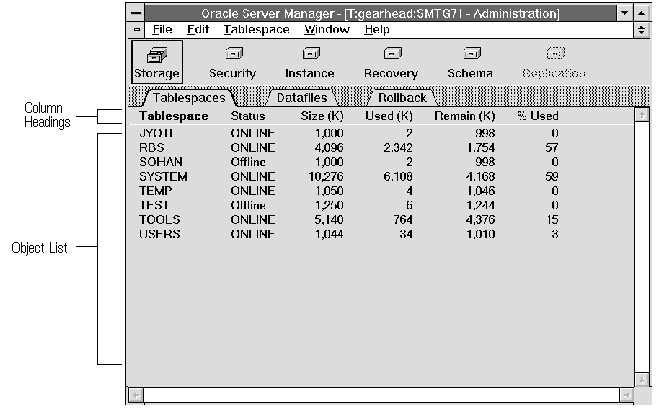This screenshot has height=409, width=656.
Task: Click the Used (K) column heading
Action: pyautogui.click(x=389, y=116)
